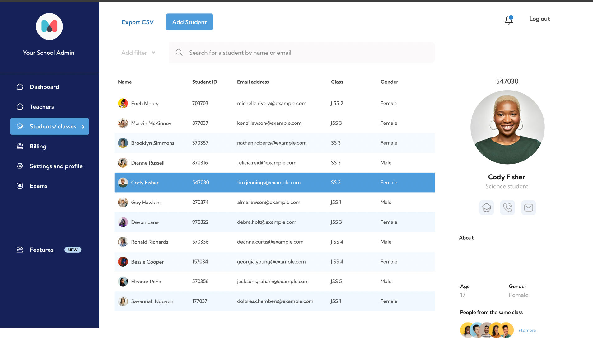This screenshot has height=364, width=593.
Task: Open the Add filter dropdown
Action: 138,53
